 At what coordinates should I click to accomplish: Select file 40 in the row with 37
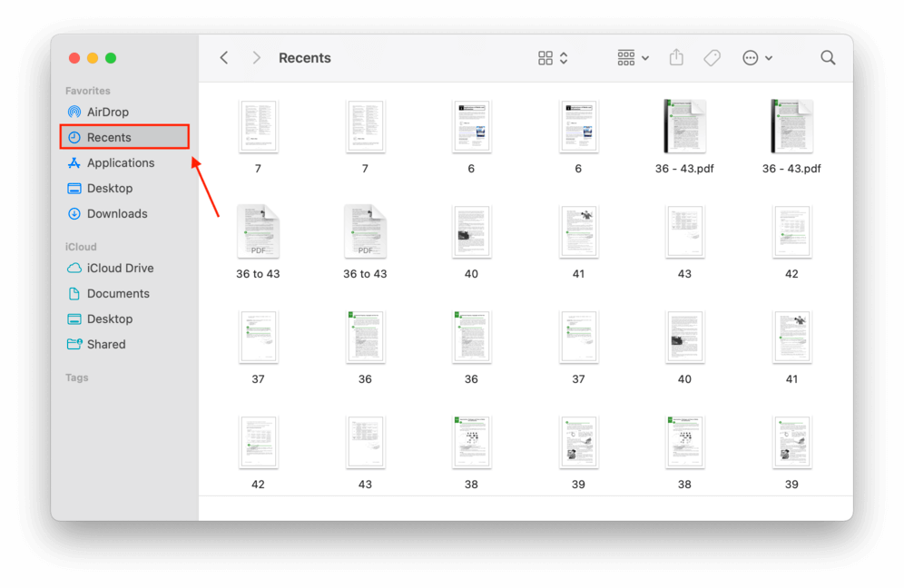[x=685, y=338]
